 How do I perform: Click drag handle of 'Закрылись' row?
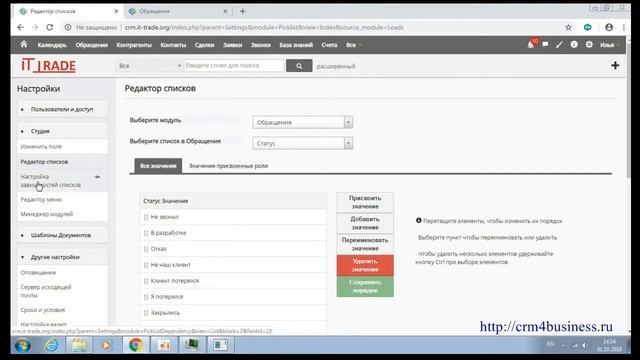coord(146,313)
